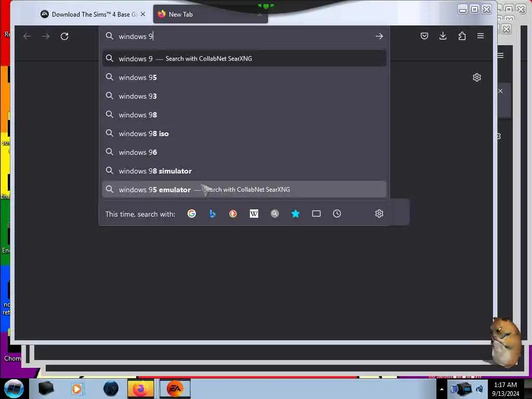Open the media player taskbar icon
This screenshot has height=399, width=532.
point(77,389)
